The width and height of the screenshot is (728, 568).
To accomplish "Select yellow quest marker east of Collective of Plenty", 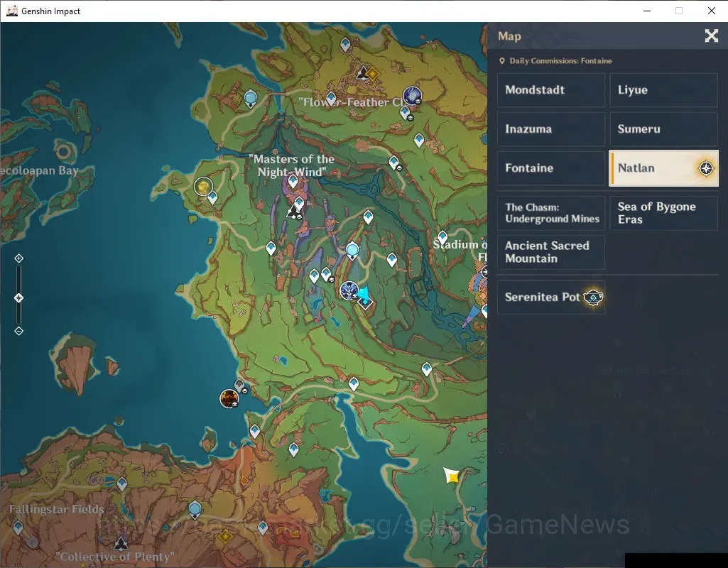I will (x=225, y=537).
